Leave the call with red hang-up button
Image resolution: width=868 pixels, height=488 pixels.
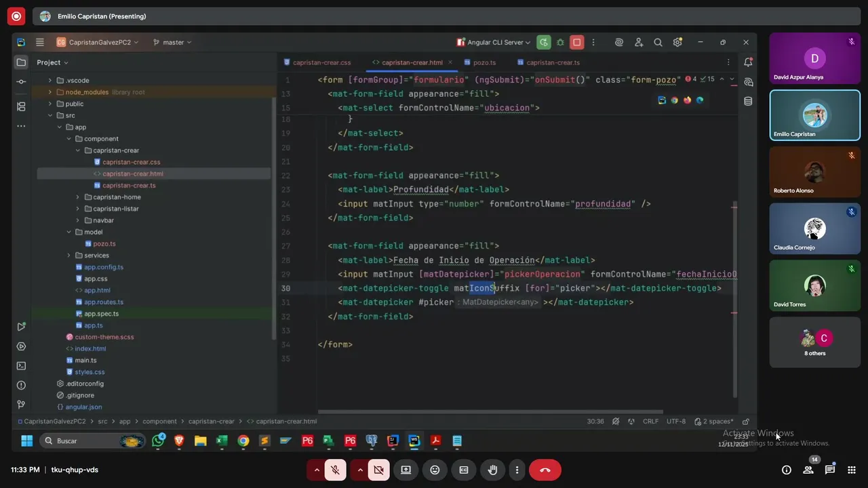pos(545,470)
